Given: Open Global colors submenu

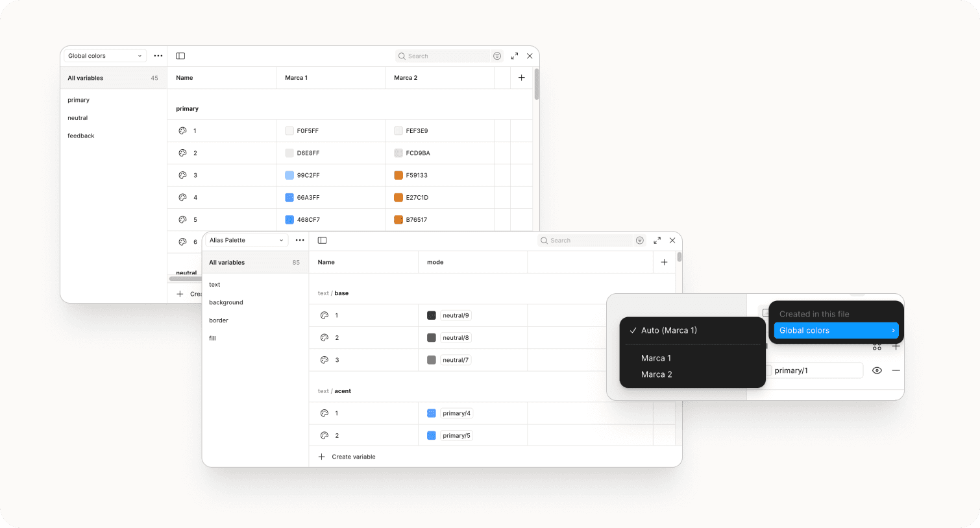Looking at the screenshot, I should (836, 330).
